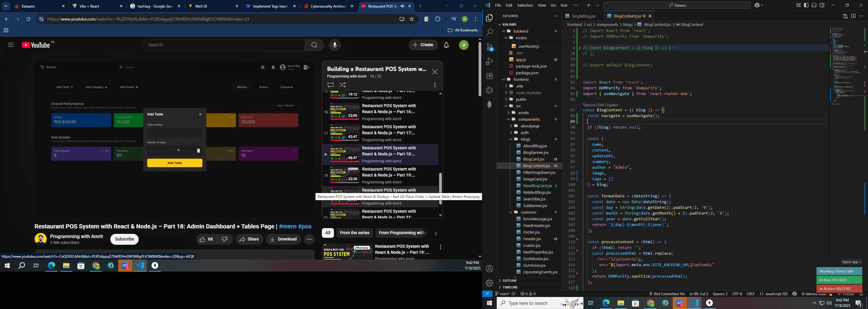
Task: Click playlist panel scrollbar thumb
Action: pos(440,189)
